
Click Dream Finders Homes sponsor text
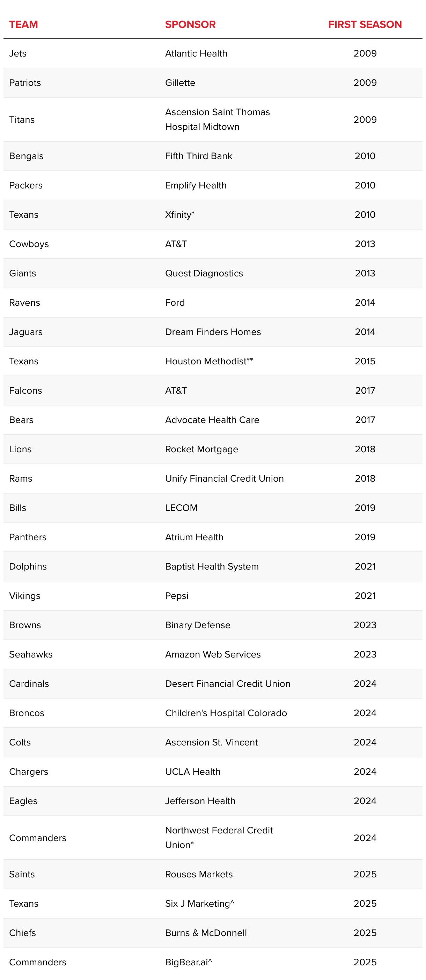(213, 332)
